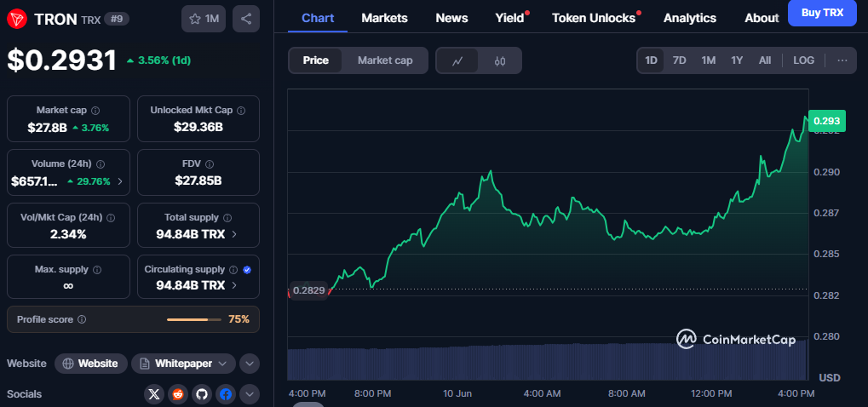This screenshot has width=868, height=407.
Task: Open the X (Twitter) social link
Action: (154, 394)
